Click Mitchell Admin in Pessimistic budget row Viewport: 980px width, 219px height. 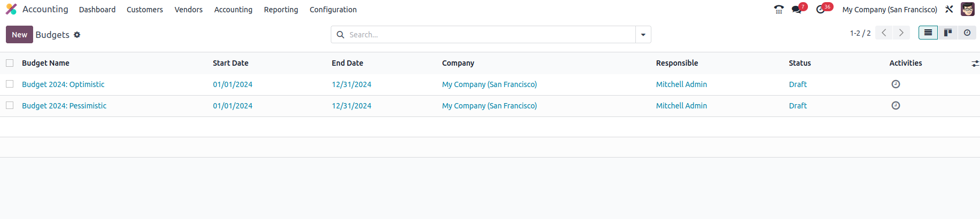pyautogui.click(x=681, y=106)
